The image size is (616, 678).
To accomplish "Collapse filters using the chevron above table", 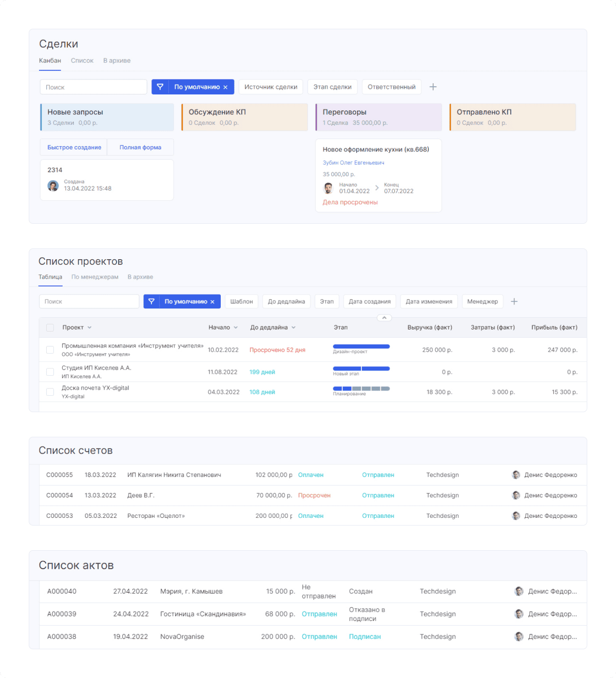I will pyautogui.click(x=384, y=318).
